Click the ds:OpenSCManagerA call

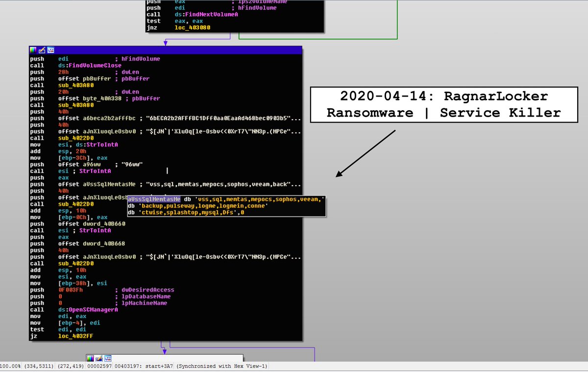coord(88,310)
